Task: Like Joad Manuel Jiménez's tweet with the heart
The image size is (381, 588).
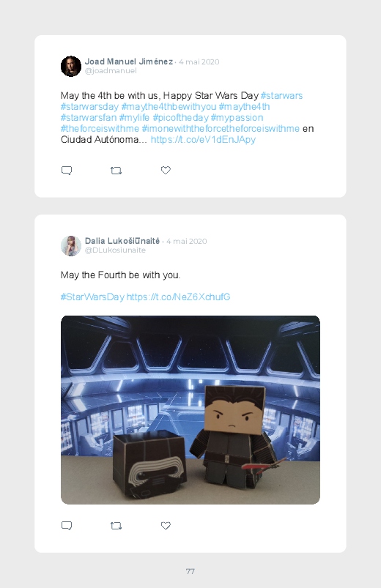Action: pos(166,171)
